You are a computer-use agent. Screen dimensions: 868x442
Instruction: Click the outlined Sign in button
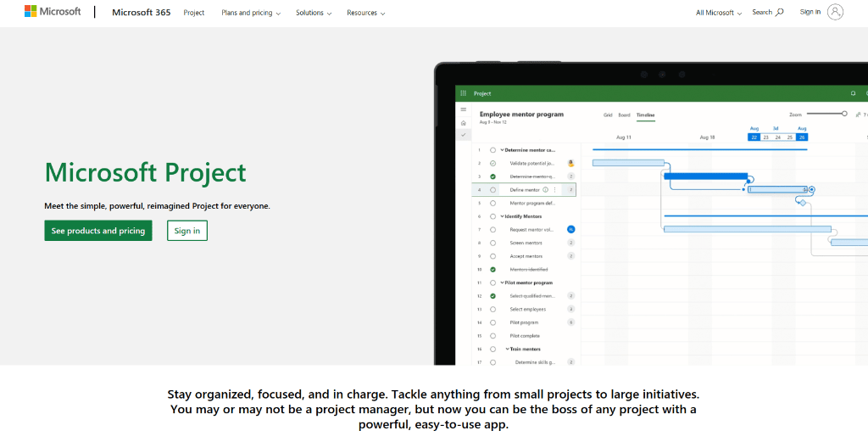pyautogui.click(x=187, y=231)
